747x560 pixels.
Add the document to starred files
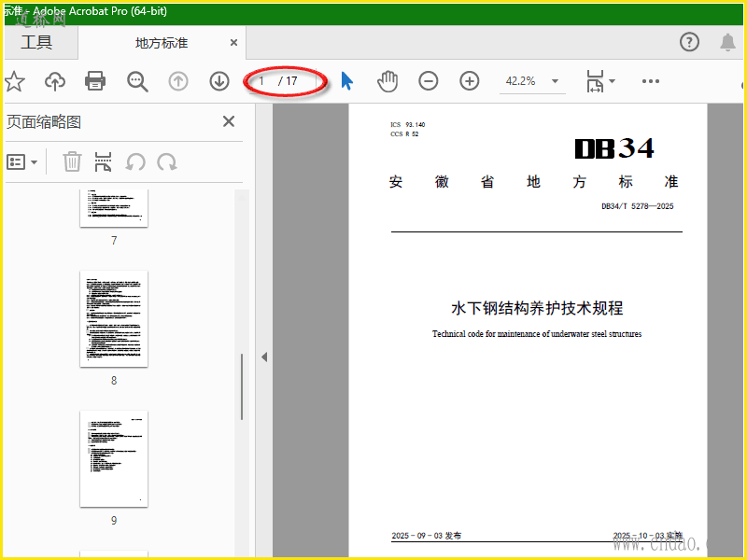coord(14,81)
